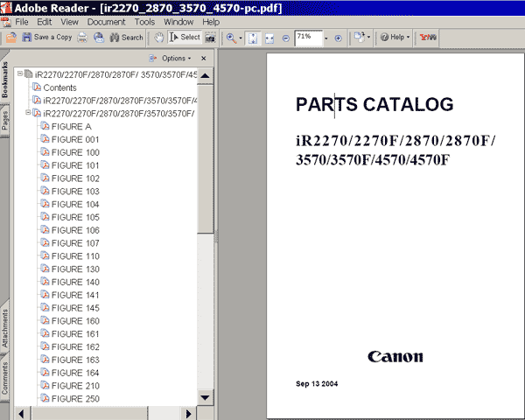Image resolution: width=525 pixels, height=420 pixels.
Task: Click the FIGURE 100 bookmark icon
Action: 45,152
